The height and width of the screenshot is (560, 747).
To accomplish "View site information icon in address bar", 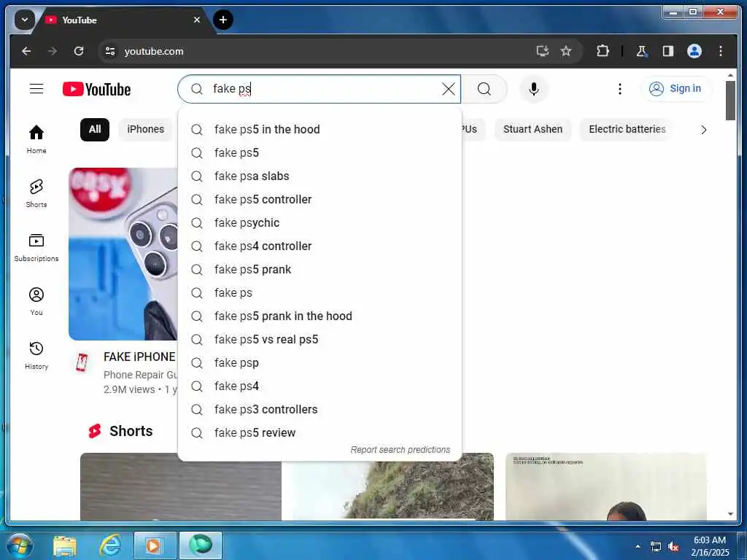I will [x=110, y=51].
